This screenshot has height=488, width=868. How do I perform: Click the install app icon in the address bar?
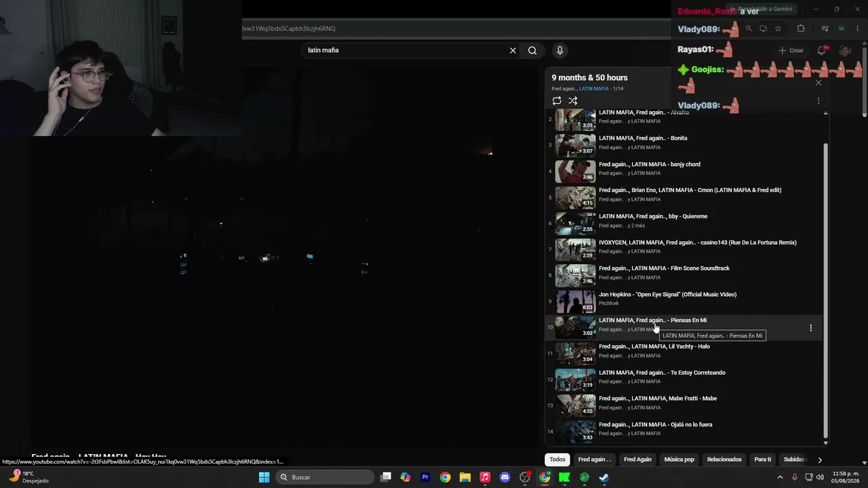coord(764,28)
